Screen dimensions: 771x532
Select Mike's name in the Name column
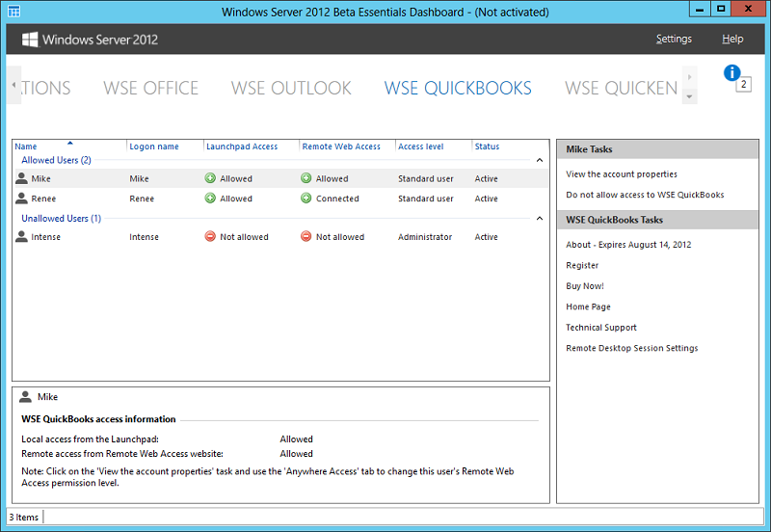point(40,178)
